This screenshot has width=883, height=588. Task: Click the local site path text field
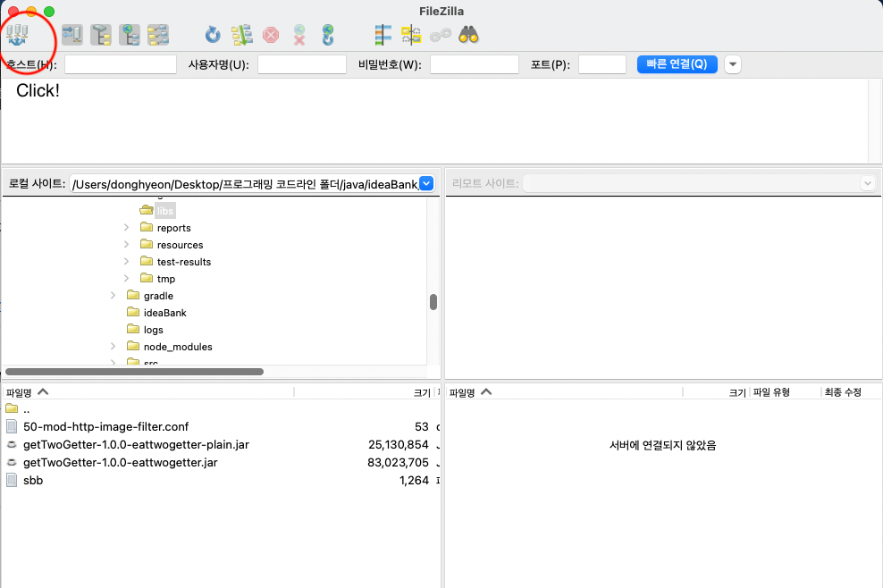[244, 183]
